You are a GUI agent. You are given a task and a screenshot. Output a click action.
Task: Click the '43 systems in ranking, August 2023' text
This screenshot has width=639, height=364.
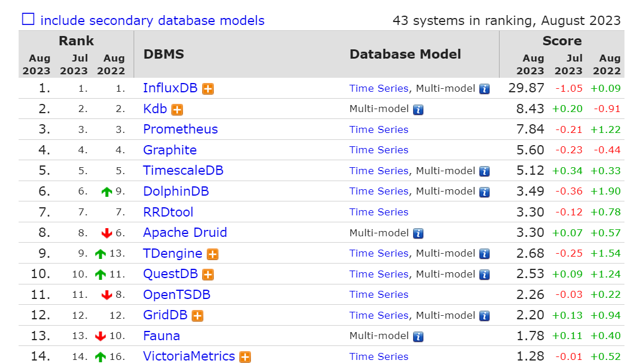coord(507,20)
